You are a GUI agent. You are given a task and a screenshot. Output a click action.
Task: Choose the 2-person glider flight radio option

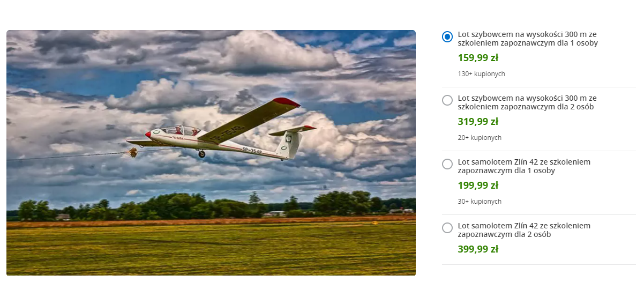[447, 100]
